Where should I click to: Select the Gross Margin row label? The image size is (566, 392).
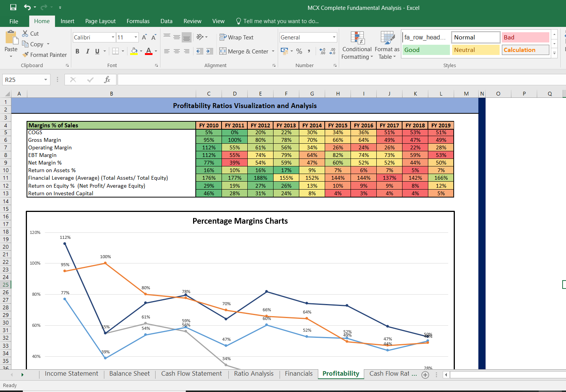[x=44, y=140]
